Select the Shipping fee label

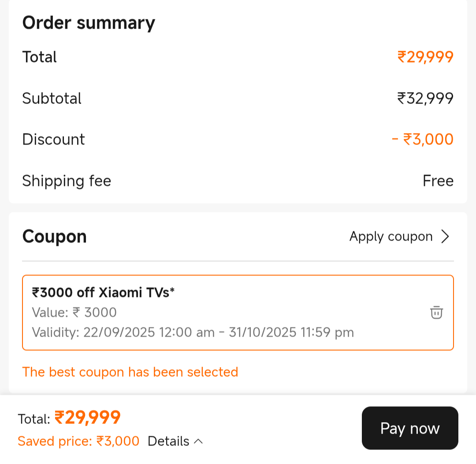(67, 181)
